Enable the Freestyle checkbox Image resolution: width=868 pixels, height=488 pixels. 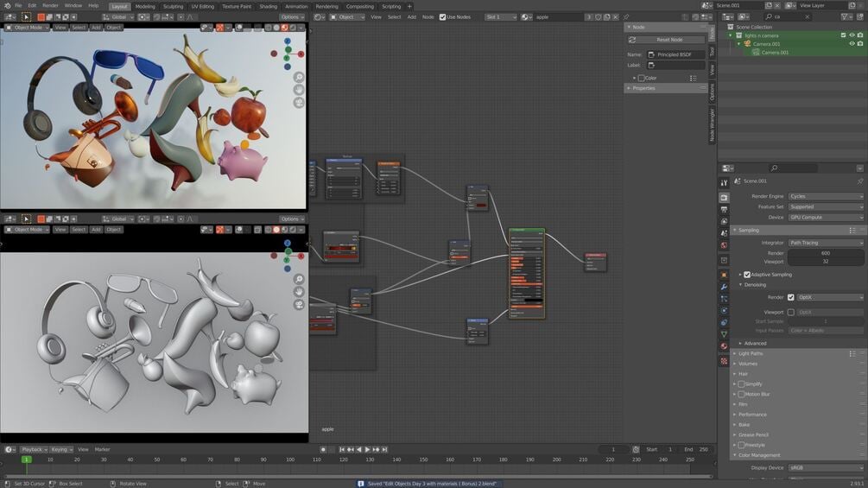click(x=741, y=445)
